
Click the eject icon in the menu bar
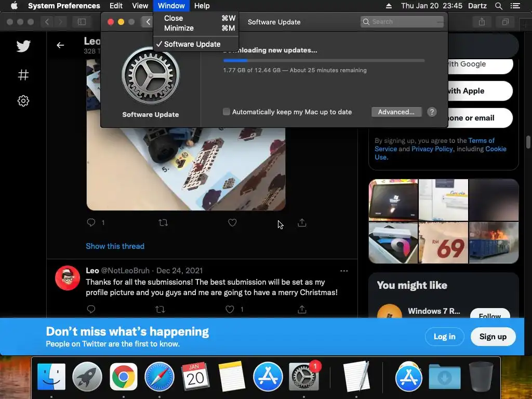389,6
